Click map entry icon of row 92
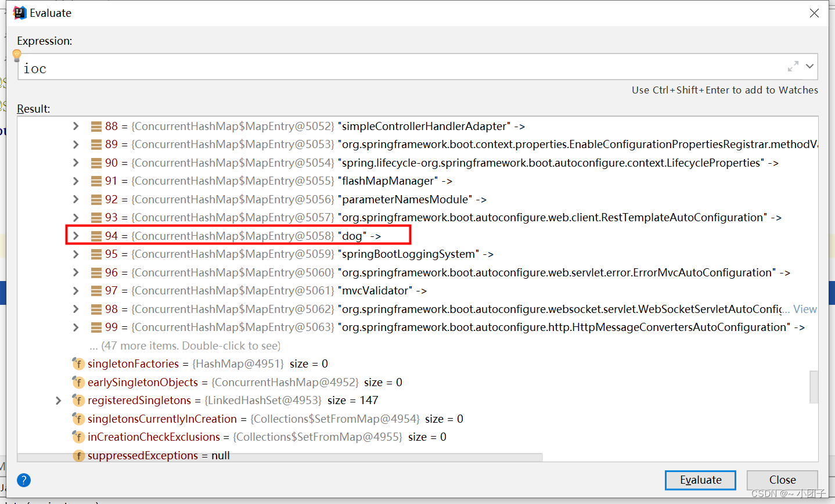This screenshot has width=835, height=504. point(96,199)
